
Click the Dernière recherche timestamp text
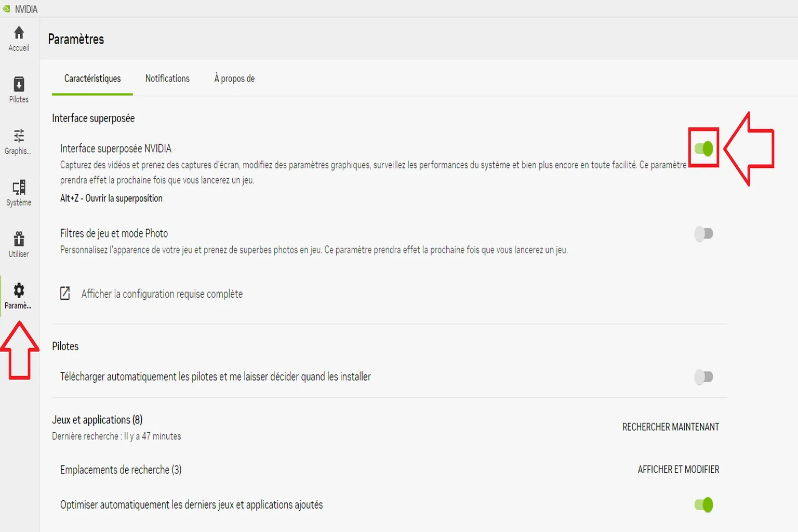click(116, 436)
